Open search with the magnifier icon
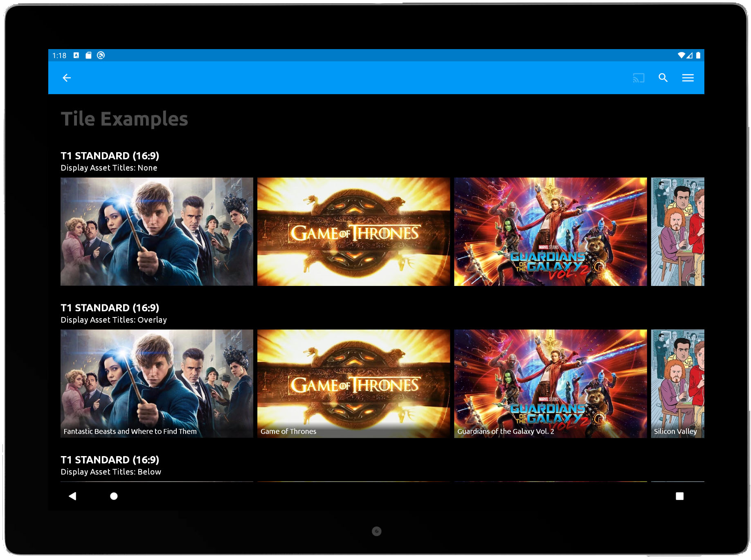 tap(663, 78)
